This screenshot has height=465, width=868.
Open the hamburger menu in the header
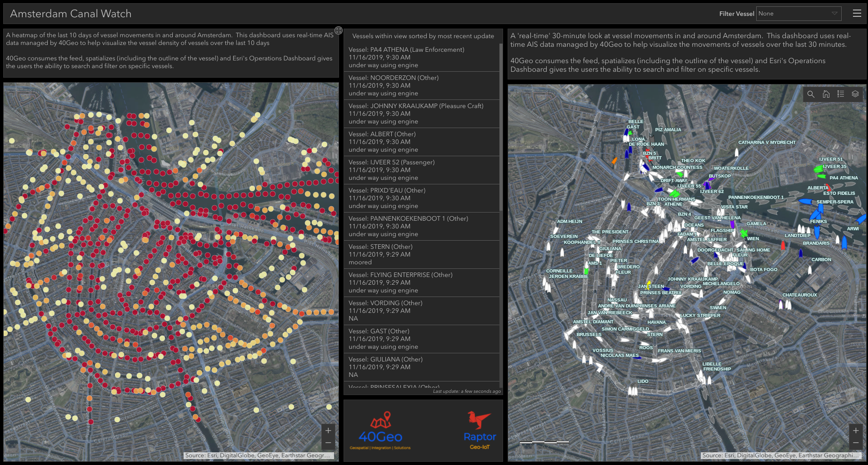(x=857, y=14)
